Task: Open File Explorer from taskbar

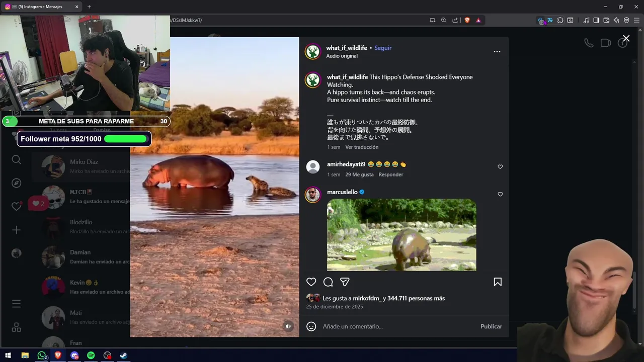Action: (x=25, y=355)
